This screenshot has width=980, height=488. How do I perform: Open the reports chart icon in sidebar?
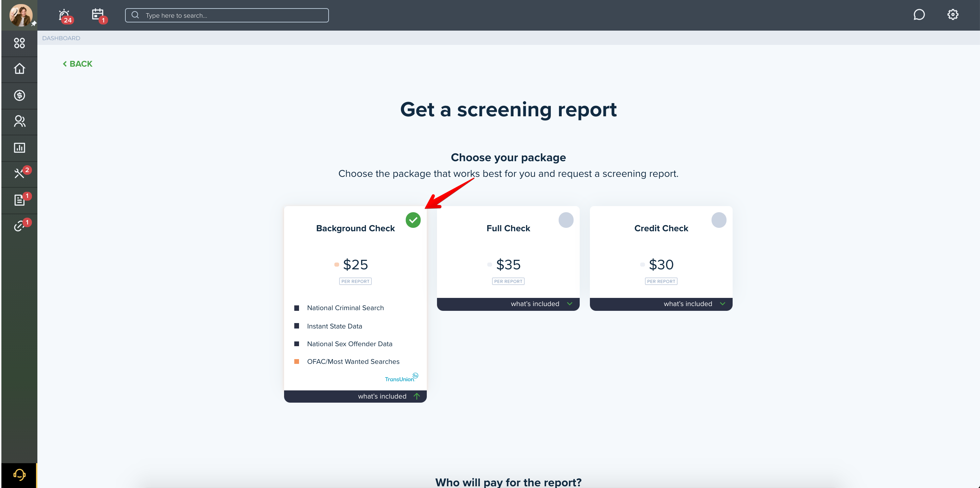pyautogui.click(x=19, y=148)
